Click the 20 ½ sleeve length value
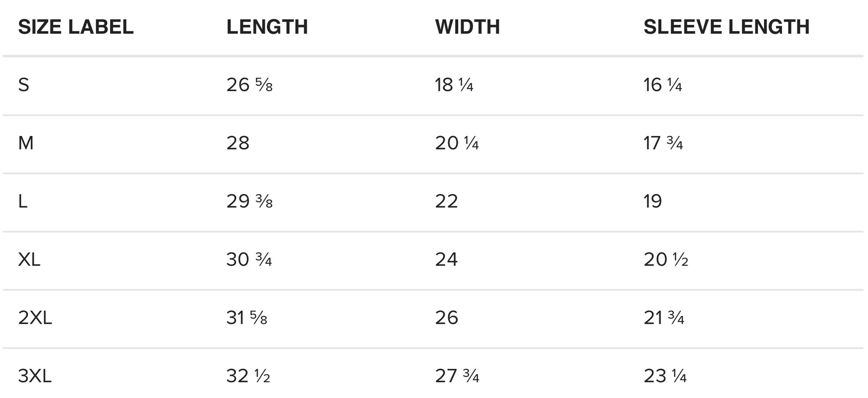 665,259
